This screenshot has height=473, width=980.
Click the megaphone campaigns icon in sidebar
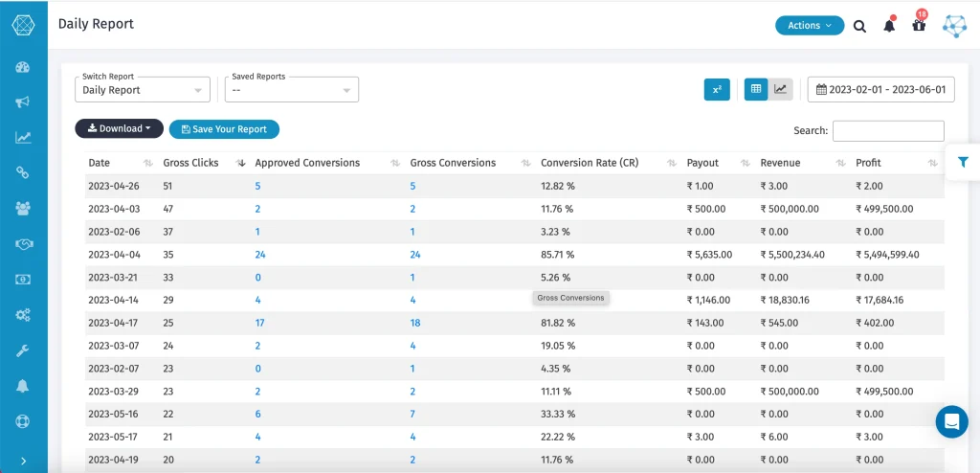coord(23,101)
